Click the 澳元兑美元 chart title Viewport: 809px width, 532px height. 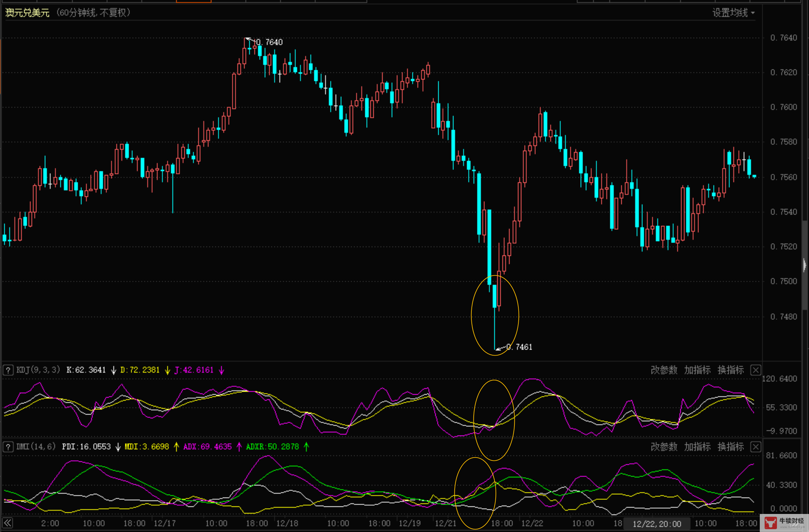point(28,13)
